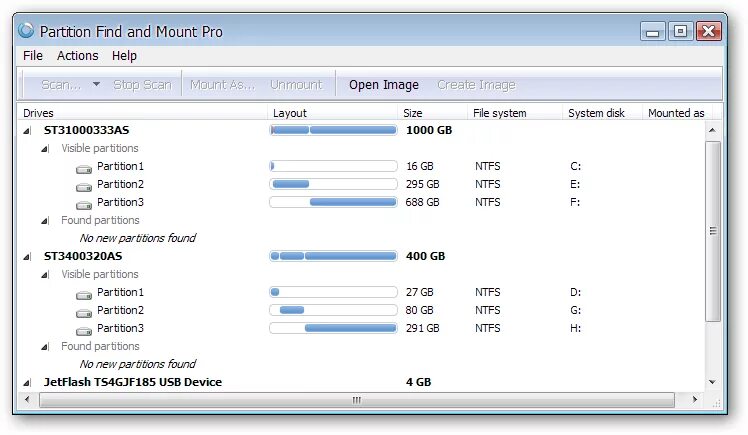The height and width of the screenshot is (435, 748).
Task: Click the Partition Find and Mount app icon
Action: [26, 31]
